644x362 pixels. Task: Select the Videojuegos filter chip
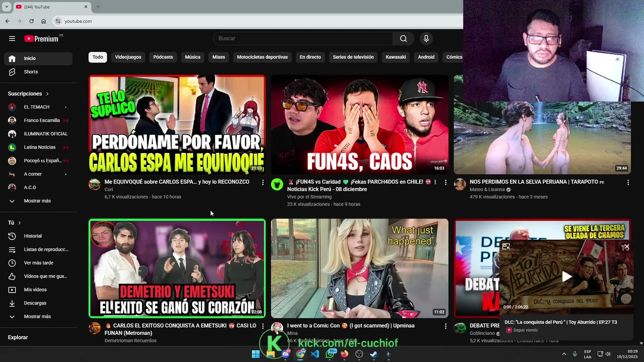click(128, 57)
